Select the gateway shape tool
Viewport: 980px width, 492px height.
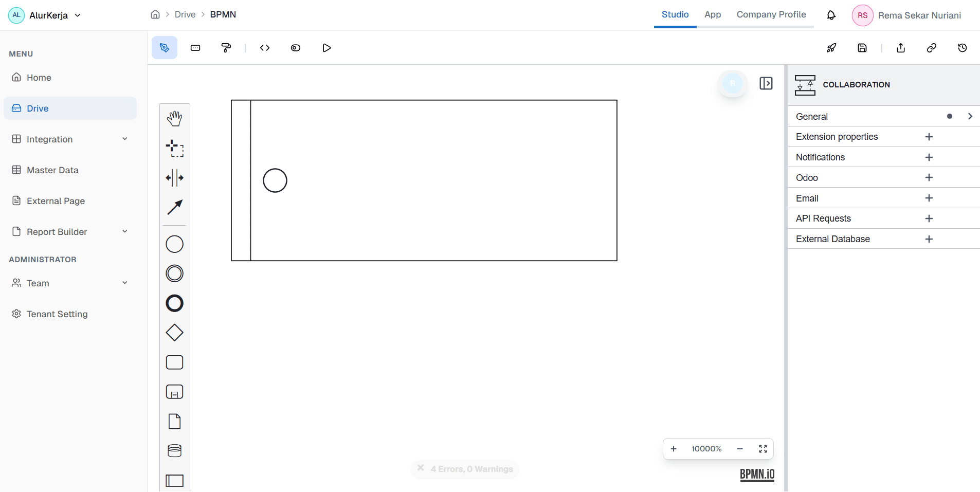(x=174, y=332)
